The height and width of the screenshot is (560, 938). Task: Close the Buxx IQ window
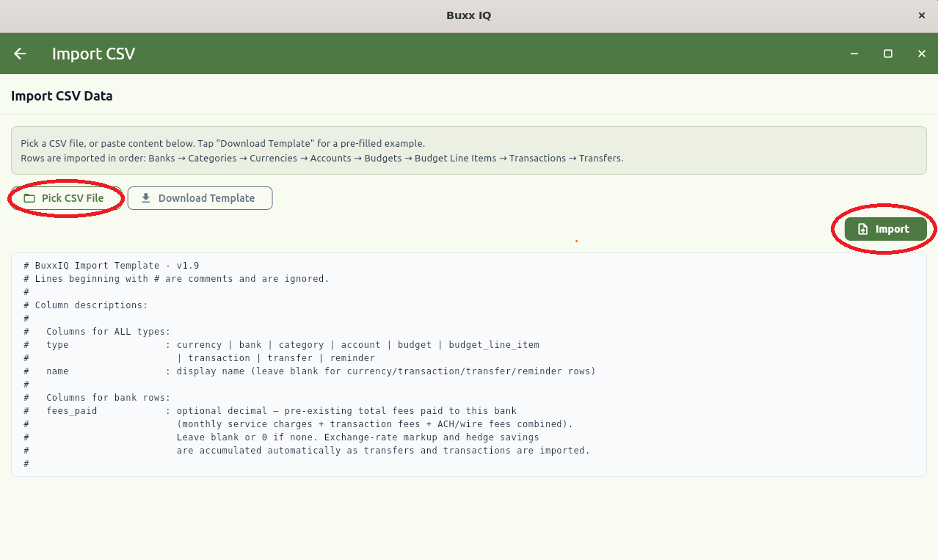coord(922,15)
